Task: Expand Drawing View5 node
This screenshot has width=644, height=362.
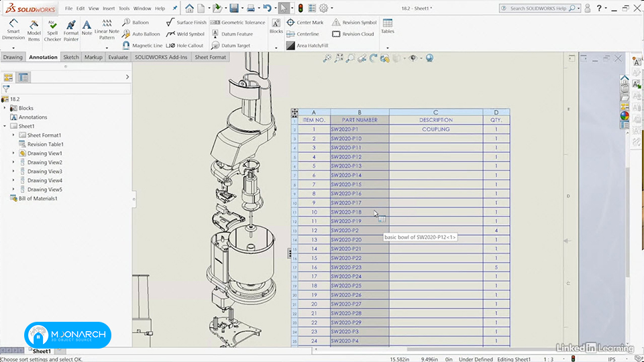Action: [x=13, y=189]
